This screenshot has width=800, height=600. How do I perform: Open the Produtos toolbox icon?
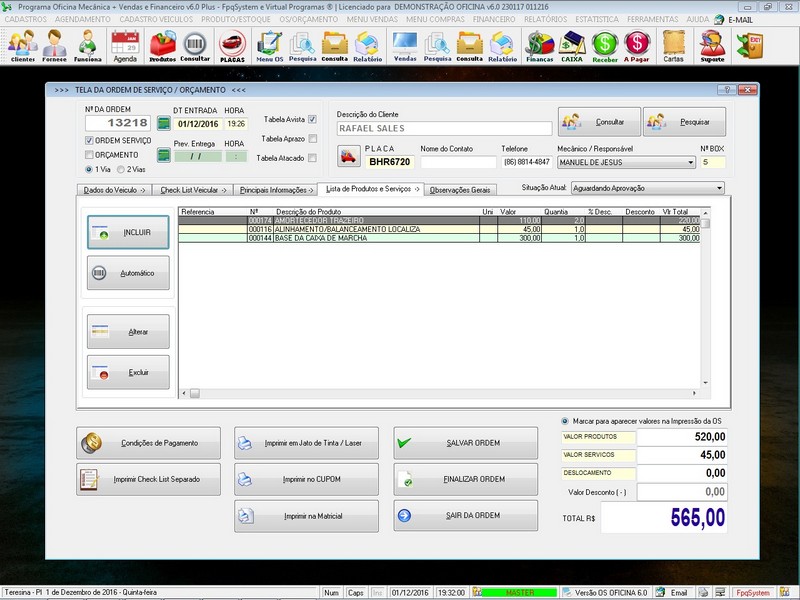tap(162, 45)
